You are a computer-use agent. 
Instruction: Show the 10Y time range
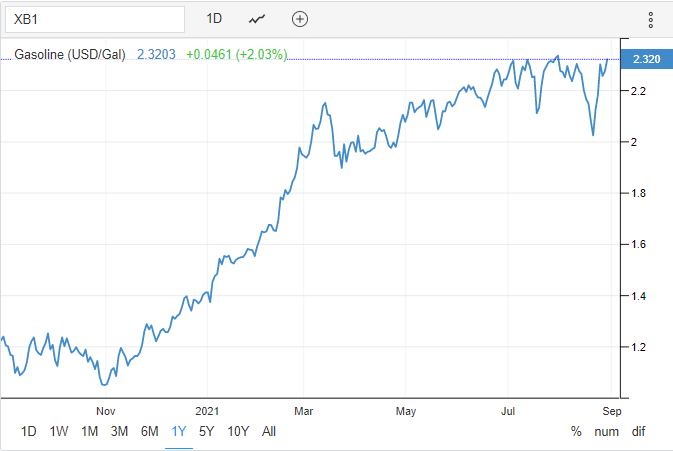click(238, 431)
